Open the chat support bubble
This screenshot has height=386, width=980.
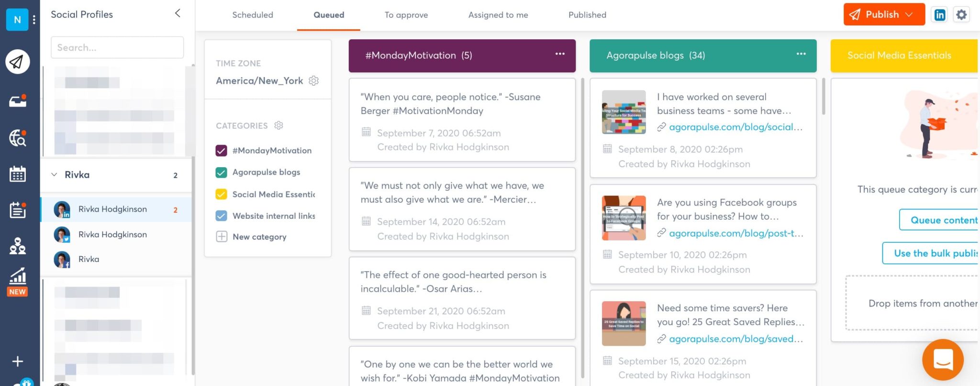pos(943,360)
